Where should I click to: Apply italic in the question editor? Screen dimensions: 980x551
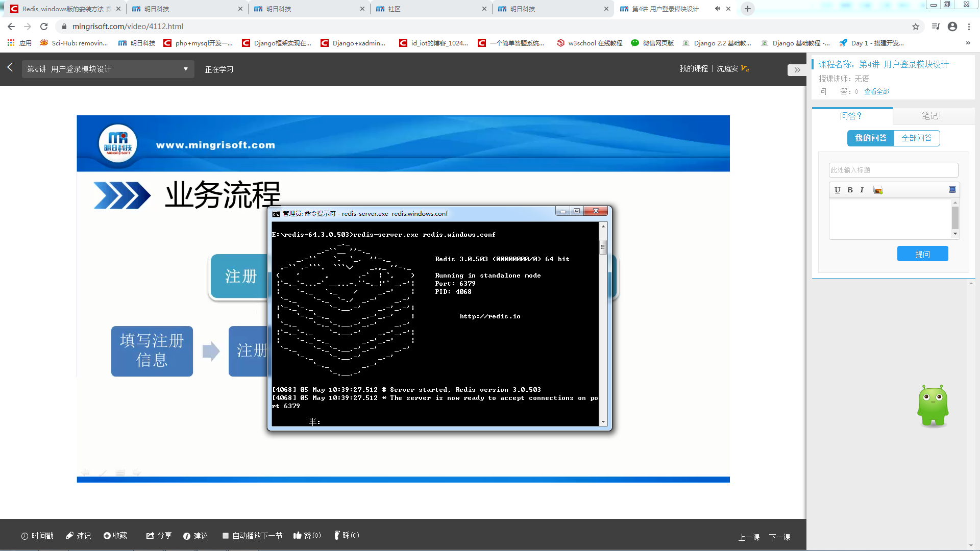(x=862, y=190)
